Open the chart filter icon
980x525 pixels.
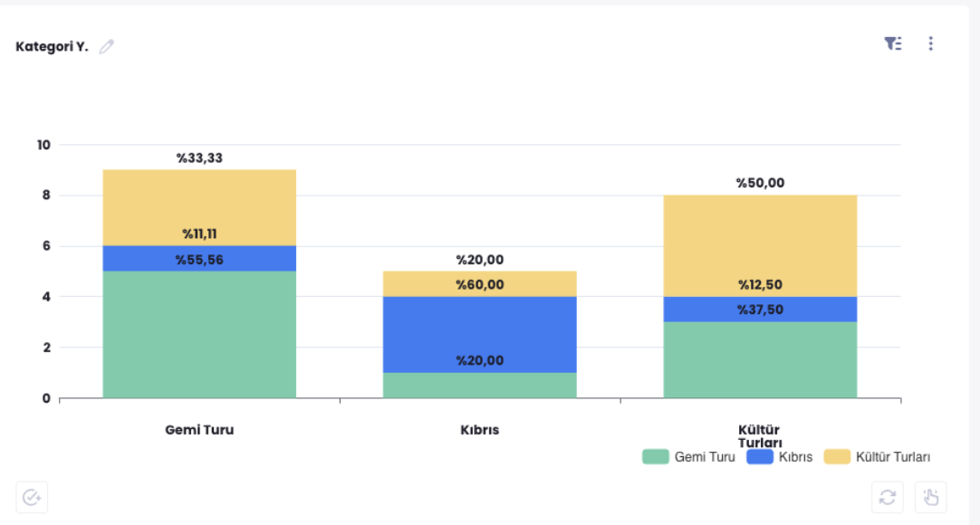(x=893, y=43)
